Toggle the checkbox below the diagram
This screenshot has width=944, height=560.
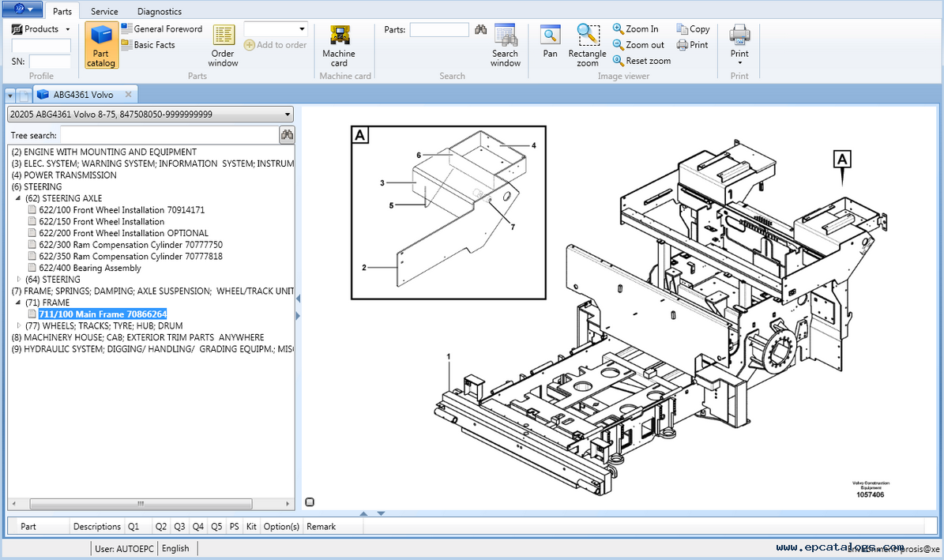click(x=310, y=502)
